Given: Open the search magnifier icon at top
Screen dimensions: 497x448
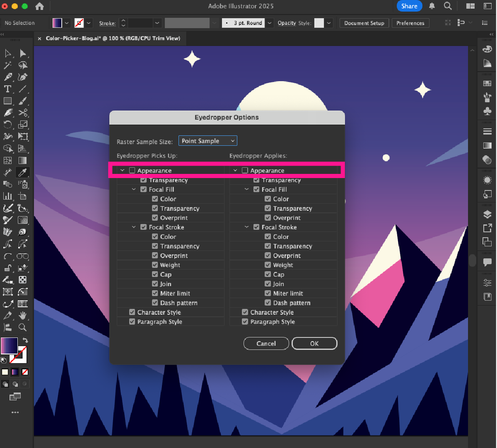Looking at the screenshot, I should click(448, 6).
